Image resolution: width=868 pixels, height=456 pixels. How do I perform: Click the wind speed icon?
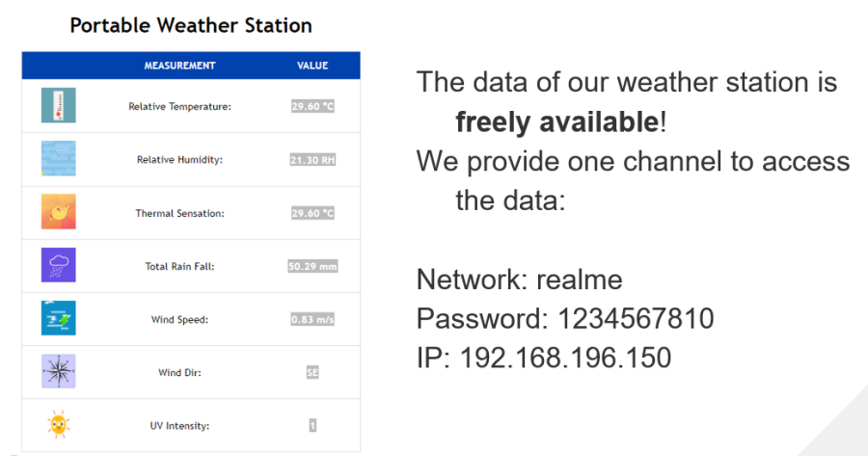pyautogui.click(x=58, y=318)
